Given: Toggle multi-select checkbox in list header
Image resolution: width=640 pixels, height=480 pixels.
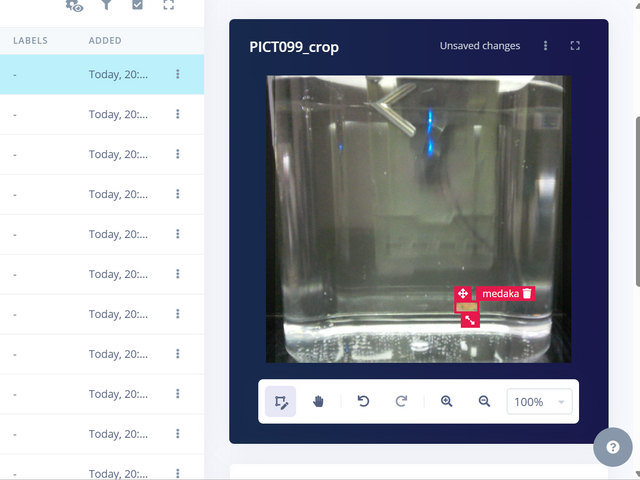Looking at the screenshot, I should [138, 5].
